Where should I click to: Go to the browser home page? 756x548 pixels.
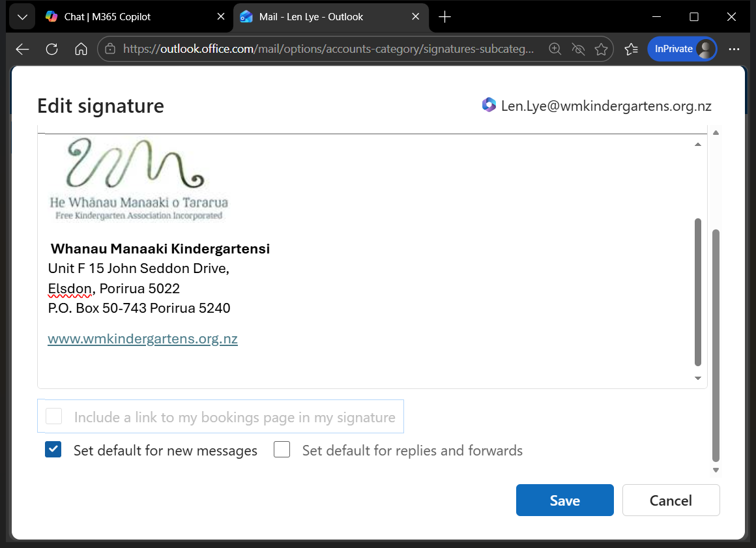[81, 49]
